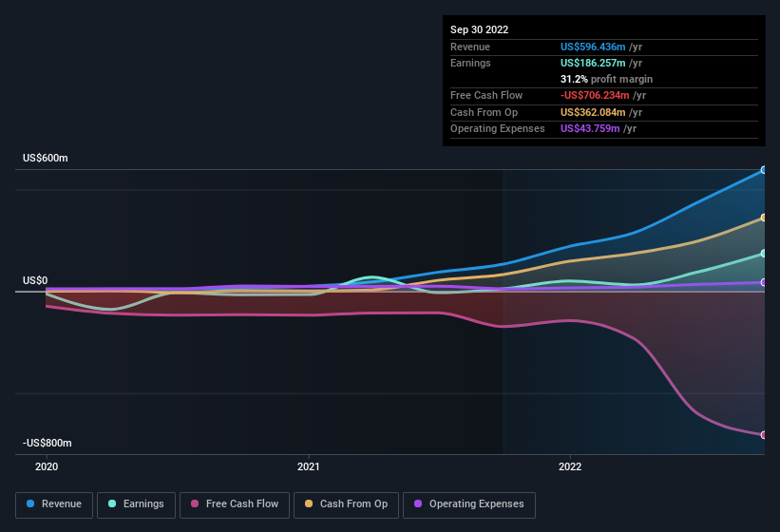Click the Earnings line endpoint marker

point(763,254)
